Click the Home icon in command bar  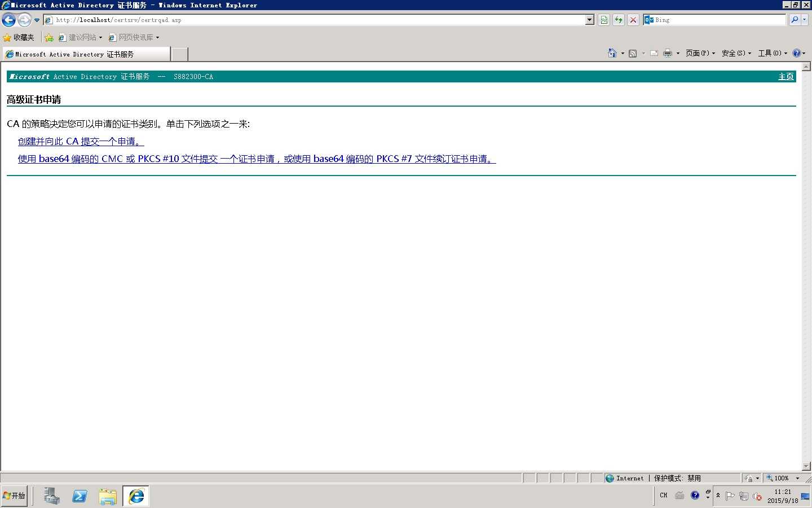point(612,53)
